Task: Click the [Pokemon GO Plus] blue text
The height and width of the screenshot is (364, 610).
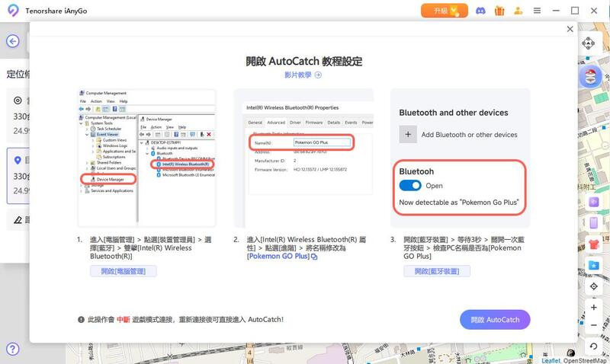Action: pos(278,257)
